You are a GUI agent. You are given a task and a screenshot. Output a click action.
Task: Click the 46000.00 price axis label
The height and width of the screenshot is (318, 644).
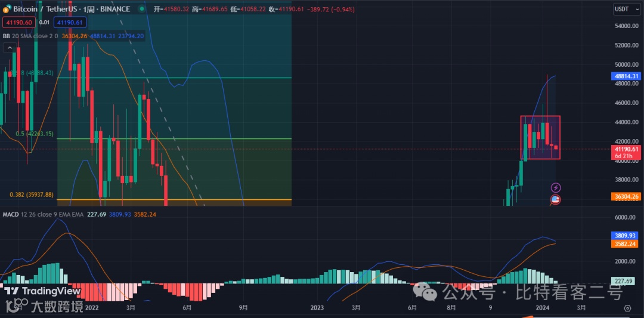[x=627, y=103]
